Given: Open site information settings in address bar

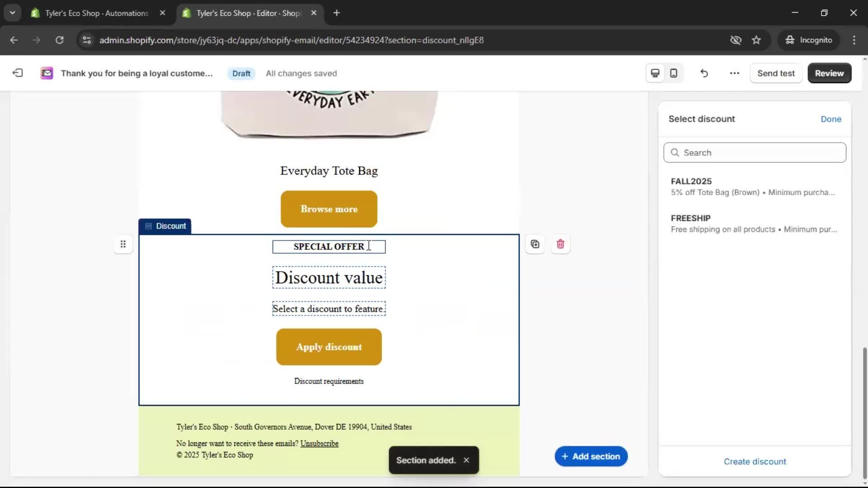Looking at the screenshot, I should [86, 40].
